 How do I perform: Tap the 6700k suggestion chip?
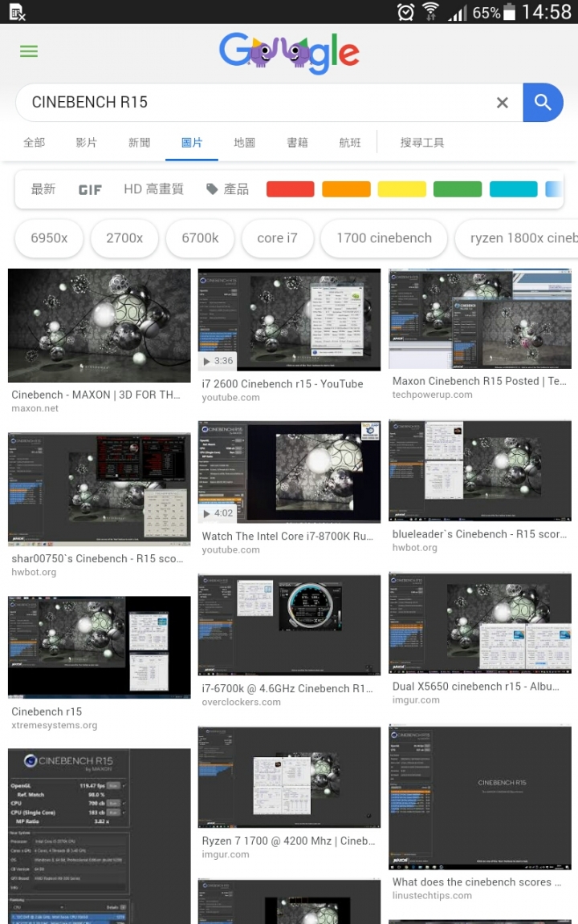(200, 238)
